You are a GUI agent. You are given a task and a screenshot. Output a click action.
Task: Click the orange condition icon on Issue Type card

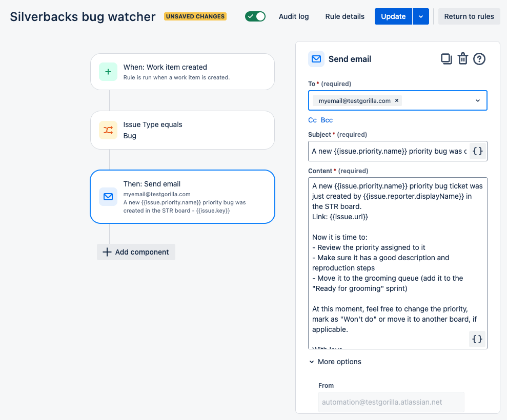(108, 130)
